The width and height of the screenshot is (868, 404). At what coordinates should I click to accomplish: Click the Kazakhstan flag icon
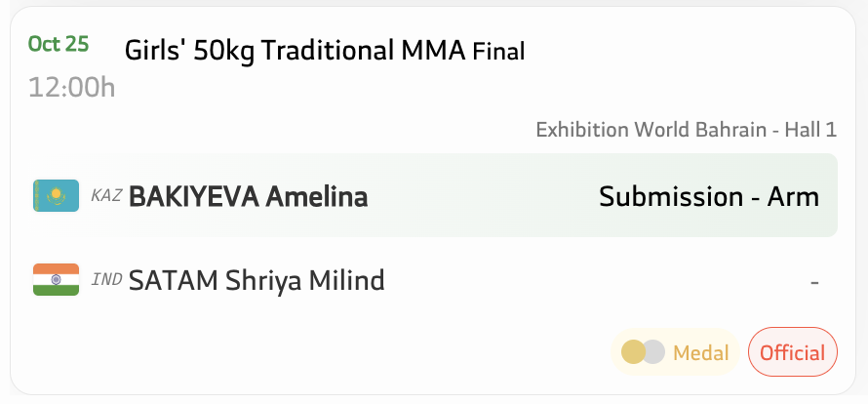pos(56,196)
